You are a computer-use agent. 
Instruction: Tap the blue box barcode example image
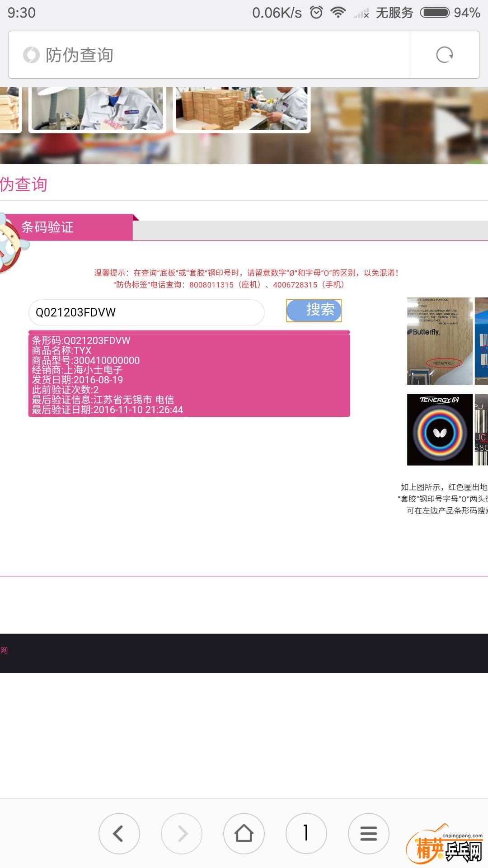click(481, 341)
